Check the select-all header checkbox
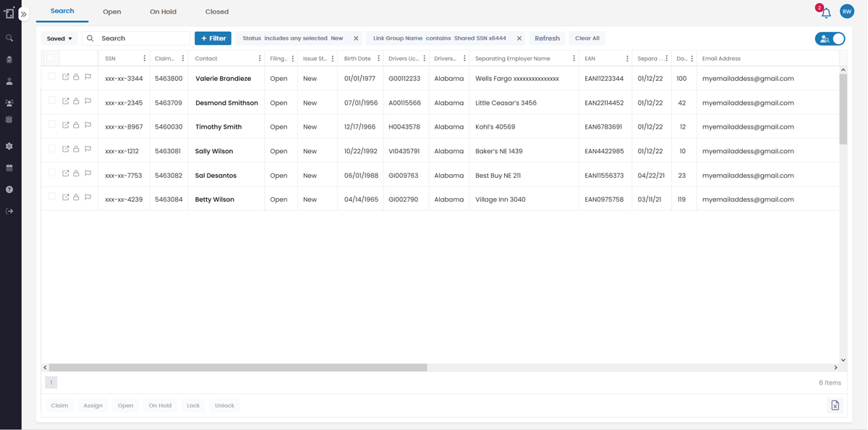Image resolution: width=868 pixels, height=430 pixels. [51, 59]
